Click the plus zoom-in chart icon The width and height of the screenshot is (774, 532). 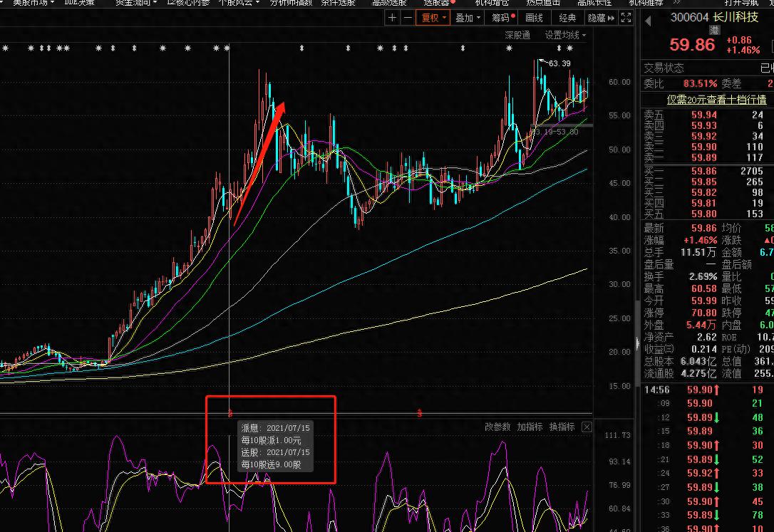[391, 19]
